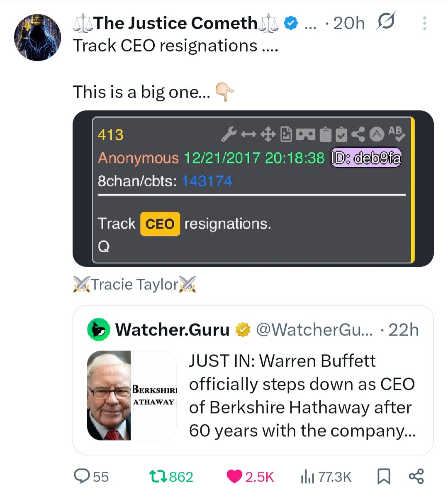Image resolution: width=448 pixels, height=497 pixels.
Task: Click the VR goggles icon
Action: (306, 134)
